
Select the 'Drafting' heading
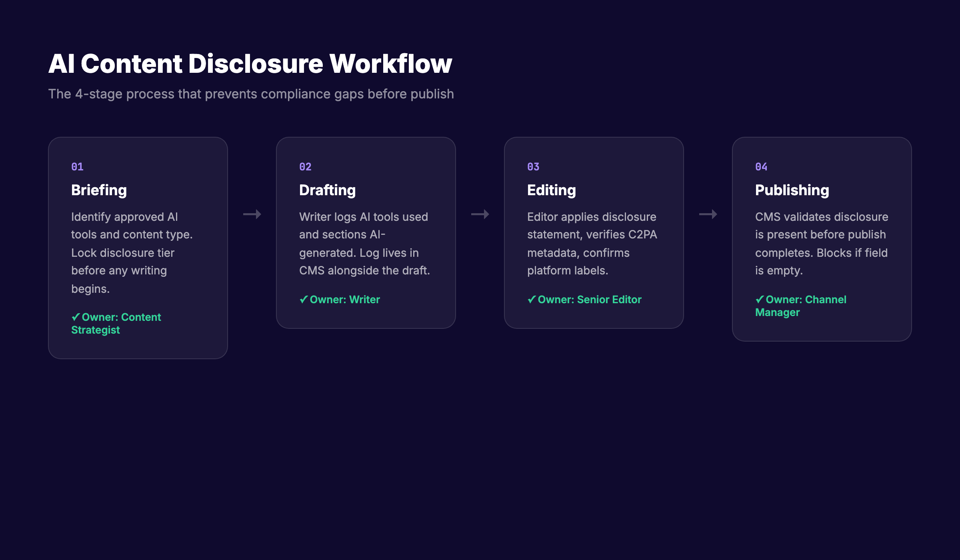tap(327, 190)
